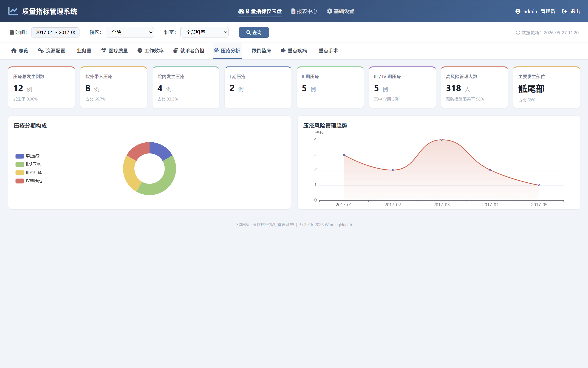Click the 查询 search button
Viewport: 588px width, 368px height.
[x=254, y=32]
